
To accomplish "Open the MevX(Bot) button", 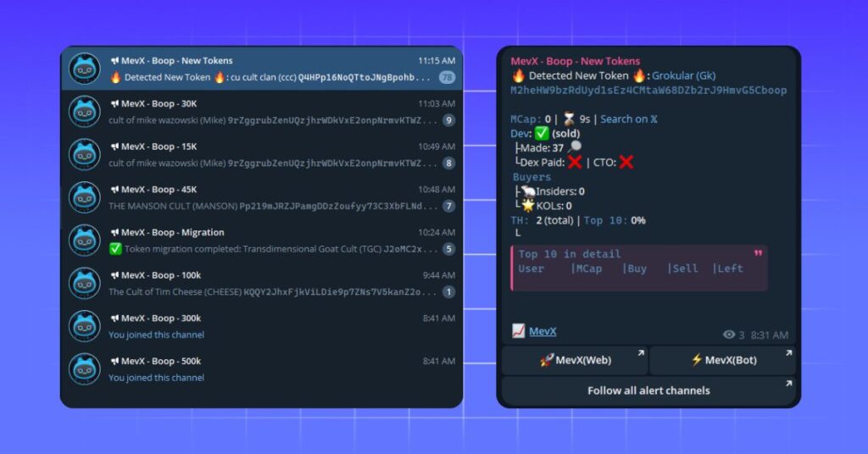I will [723, 360].
